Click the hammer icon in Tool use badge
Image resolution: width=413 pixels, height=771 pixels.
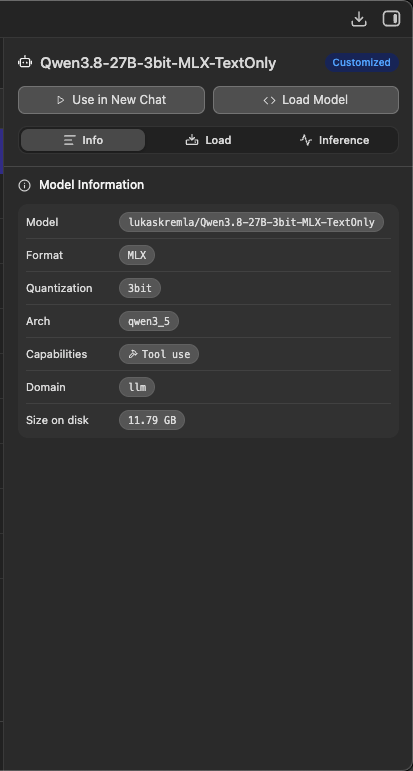(x=133, y=354)
